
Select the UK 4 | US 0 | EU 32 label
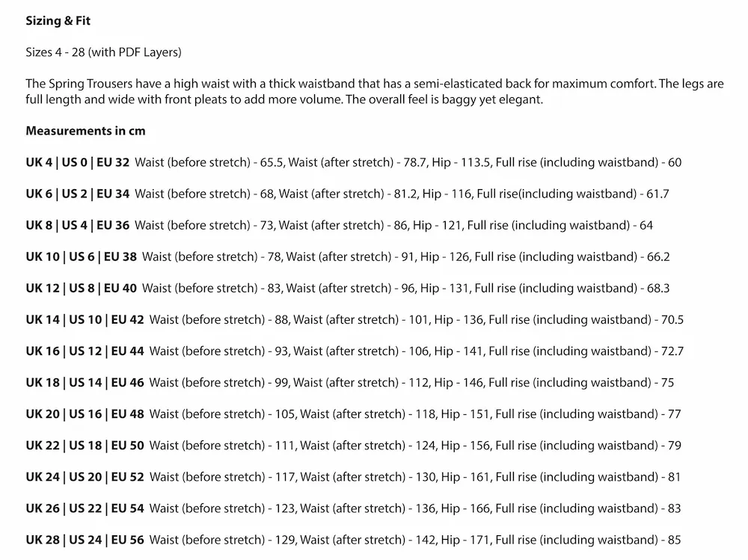(x=77, y=162)
